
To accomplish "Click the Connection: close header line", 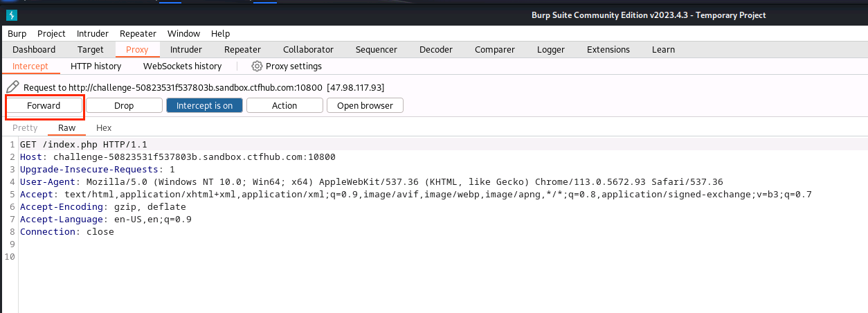I will (x=67, y=231).
